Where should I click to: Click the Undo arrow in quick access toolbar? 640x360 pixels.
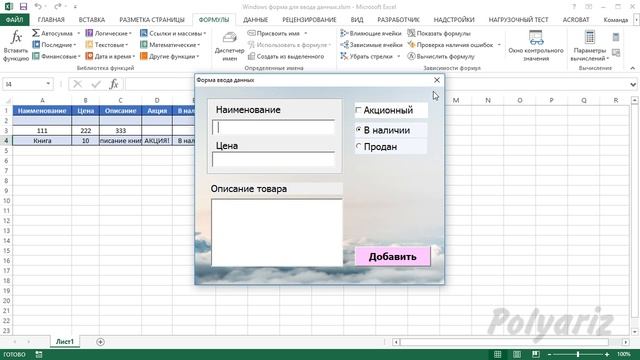pyautogui.click(x=38, y=7)
